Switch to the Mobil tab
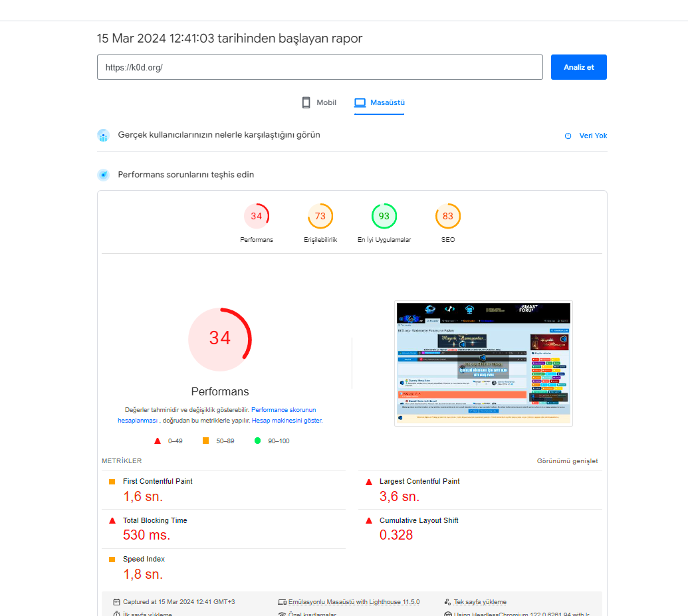 click(x=319, y=102)
